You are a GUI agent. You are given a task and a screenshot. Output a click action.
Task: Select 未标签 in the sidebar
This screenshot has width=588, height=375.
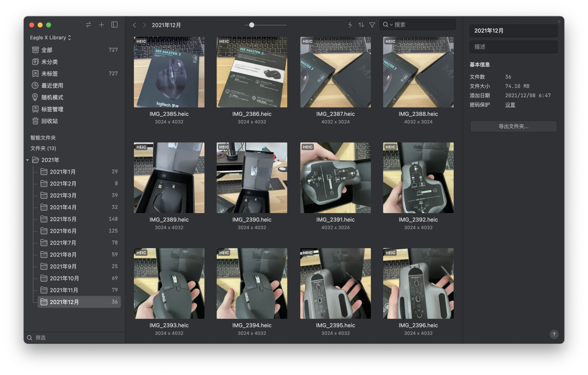tap(74, 74)
